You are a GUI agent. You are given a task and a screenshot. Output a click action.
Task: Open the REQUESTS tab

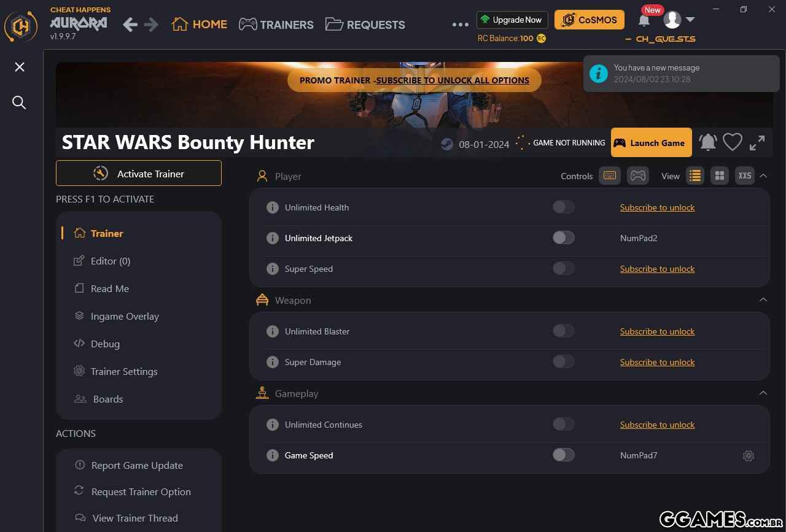(x=365, y=25)
